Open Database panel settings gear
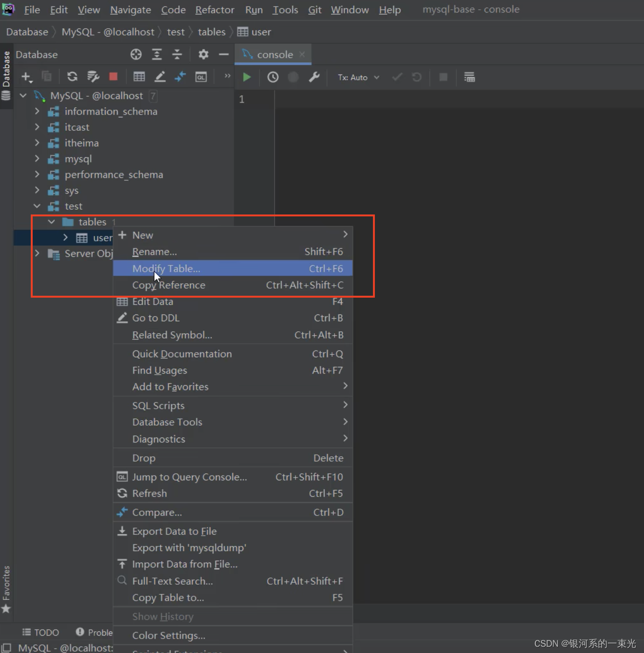This screenshot has height=653, width=644. [203, 54]
